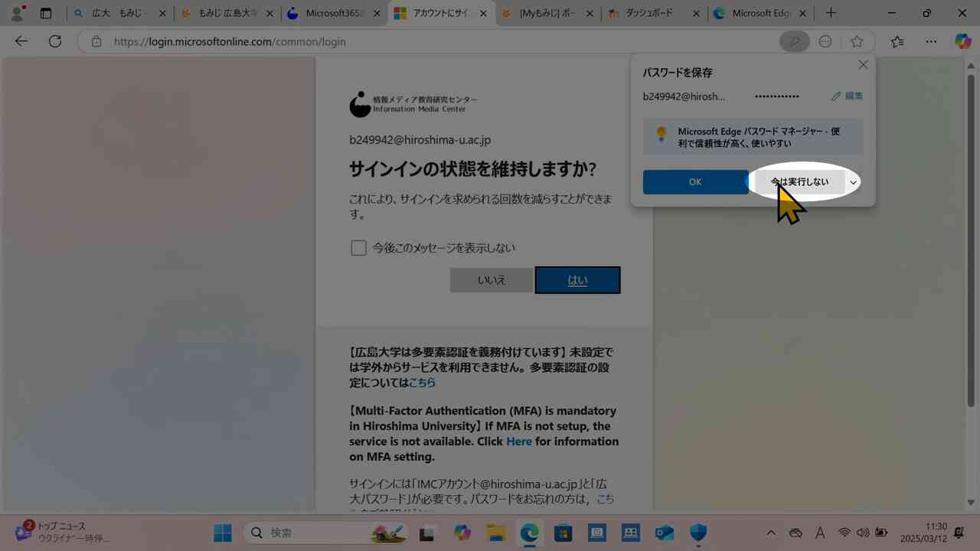The image size is (980, 551).
Task: Check 今後このメッセージを表示しない checkbox
Action: point(358,248)
